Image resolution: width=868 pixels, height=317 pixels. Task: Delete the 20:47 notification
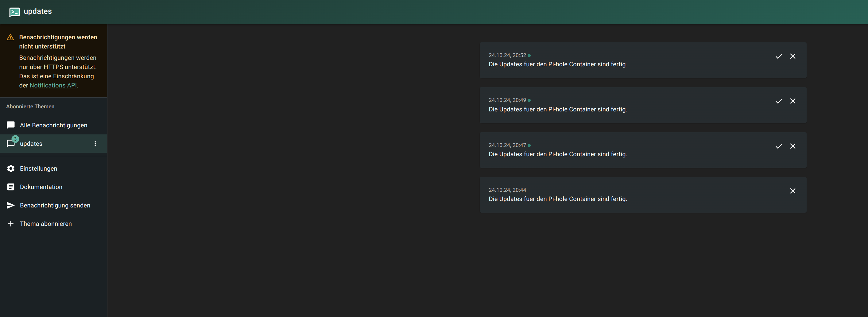click(x=792, y=146)
